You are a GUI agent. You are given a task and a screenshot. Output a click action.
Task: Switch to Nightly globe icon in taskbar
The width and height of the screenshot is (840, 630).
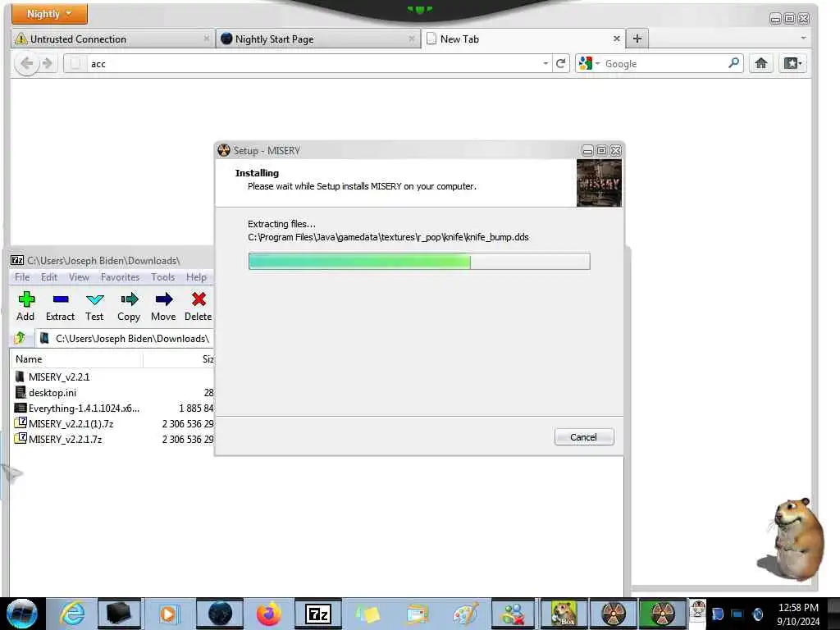(220, 614)
